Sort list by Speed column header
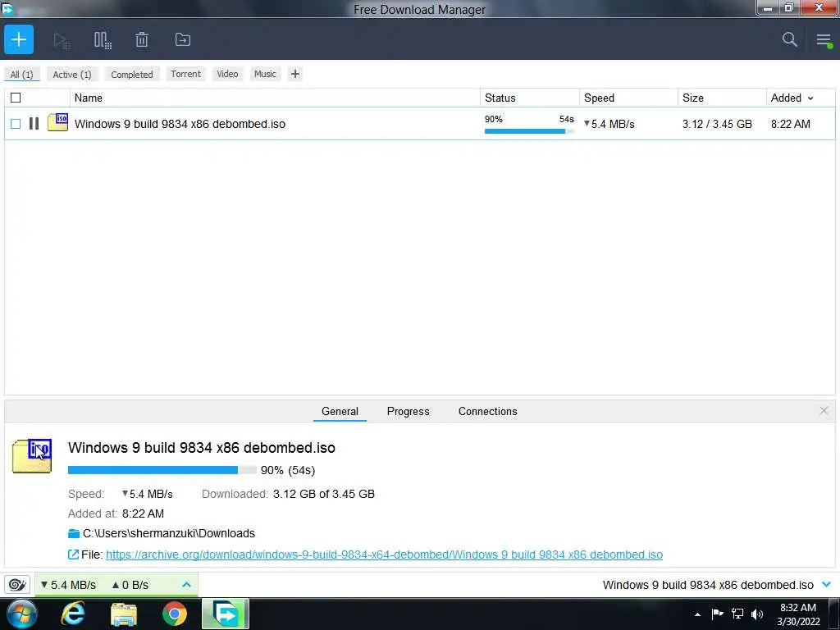The height and width of the screenshot is (630, 840). pyautogui.click(x=628, y=98)
